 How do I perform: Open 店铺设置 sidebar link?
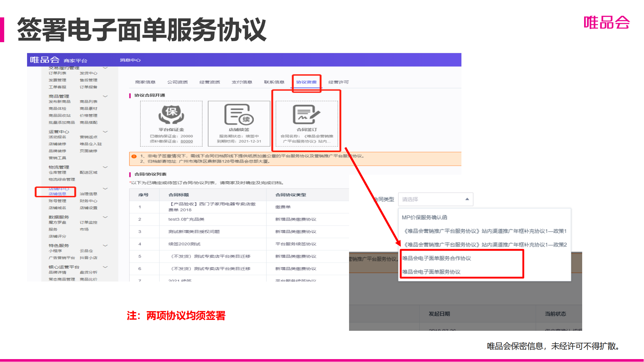pos(89,208)
